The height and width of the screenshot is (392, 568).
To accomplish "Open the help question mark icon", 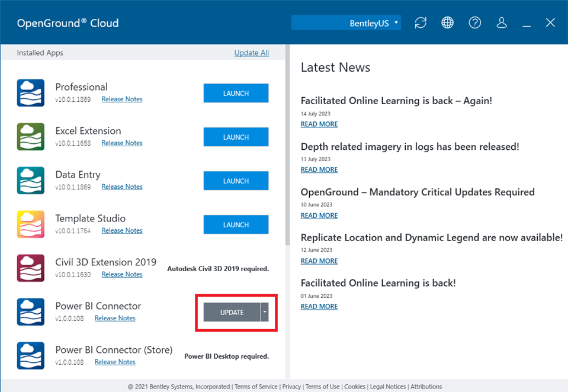I will click(474, 23).
